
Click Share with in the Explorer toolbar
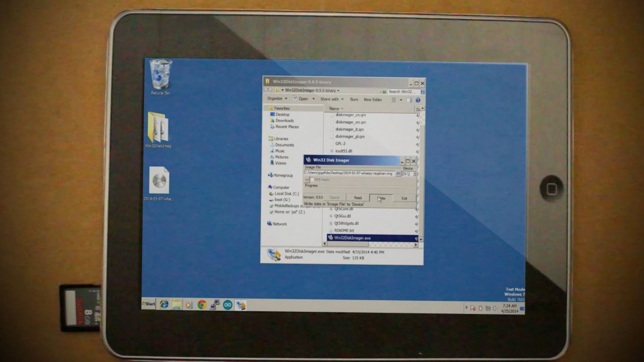pyautogui.click(x=330, y=99)
